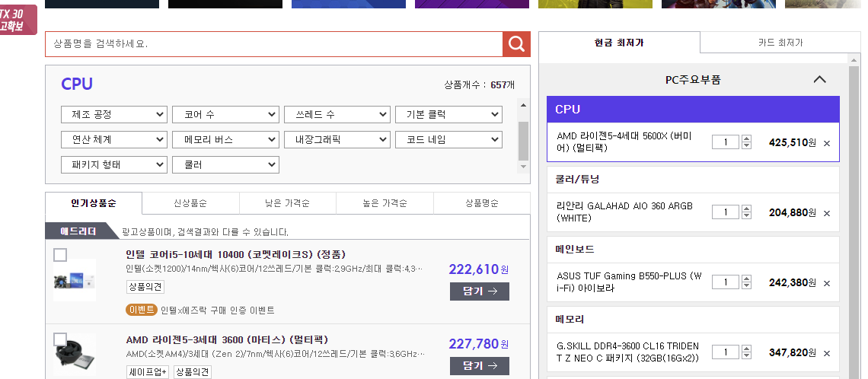Click 리안리 GALAHAD AIO 360 cart item
Screen dimensions: 868x379
click(x=624, y=212)
